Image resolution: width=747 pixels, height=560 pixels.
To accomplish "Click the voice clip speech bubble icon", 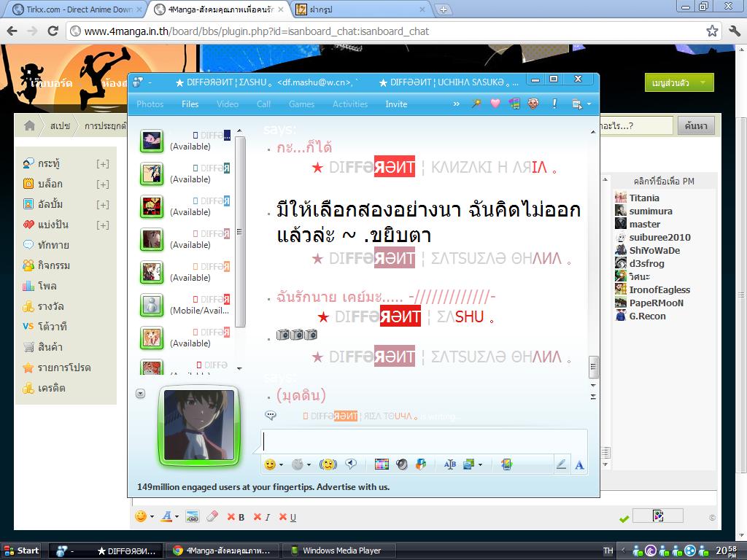I will [x=352, y=464].
